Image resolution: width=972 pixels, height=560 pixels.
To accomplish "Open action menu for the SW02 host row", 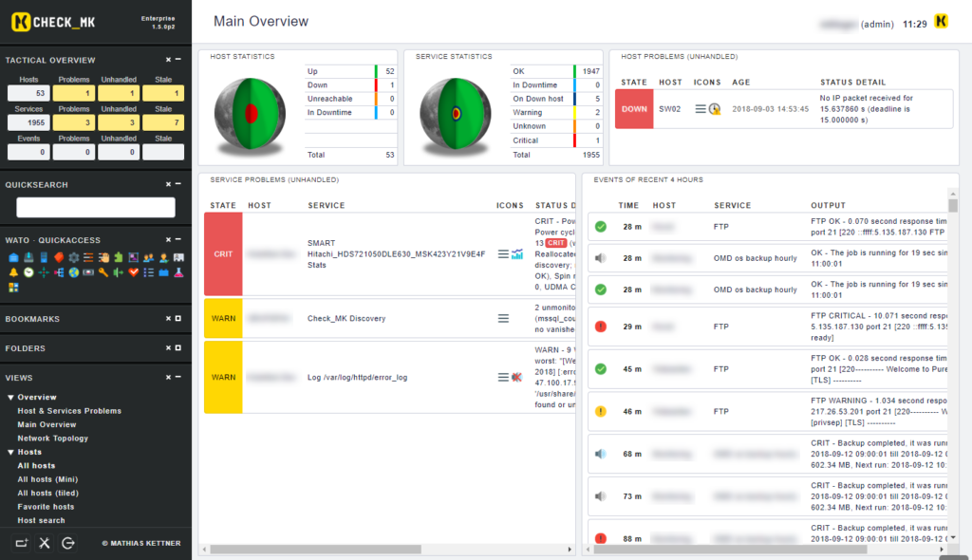I will click(x=700, y=109).
